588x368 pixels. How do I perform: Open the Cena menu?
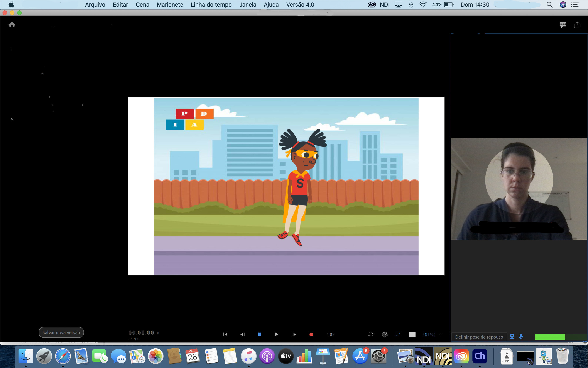click(142, 5)
